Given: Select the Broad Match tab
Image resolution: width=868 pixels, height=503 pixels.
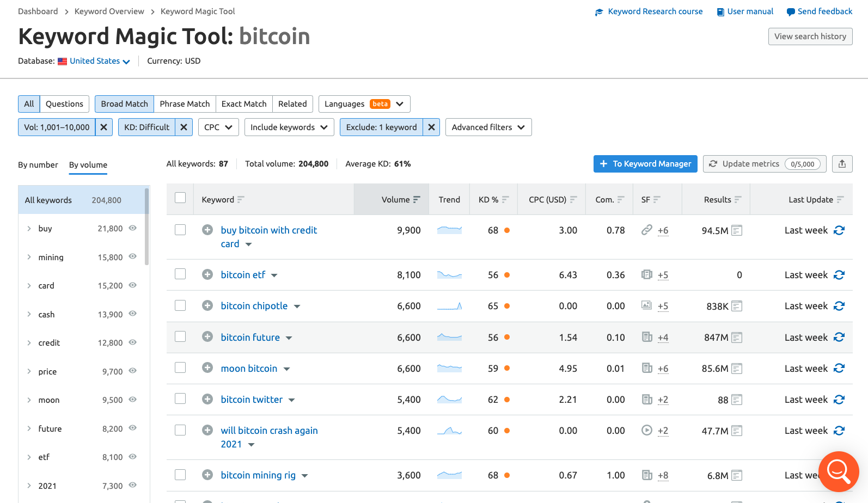Looking at the screenshot, I should 124,104.
